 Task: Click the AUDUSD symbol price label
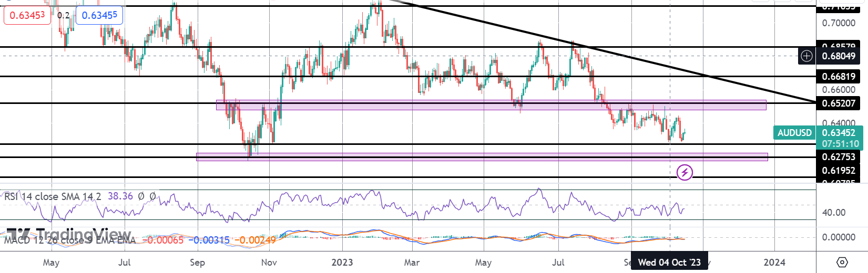point(794,133)
